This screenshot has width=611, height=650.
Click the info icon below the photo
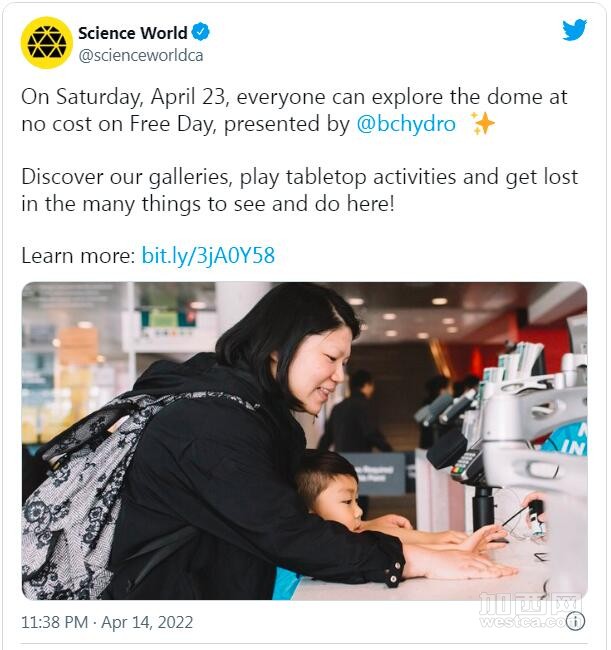pyautogui.click(x=575, y=621)
